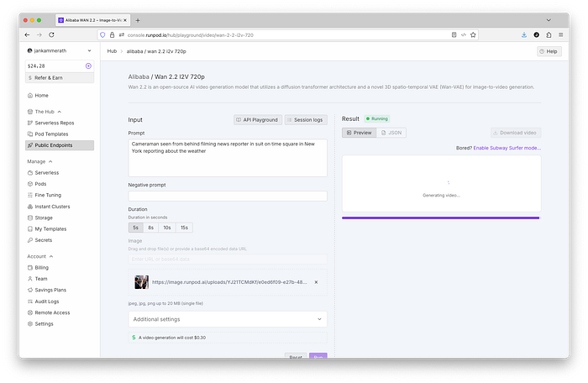Open the browser hamburger menu
588x383 pixels.
(560, 35)
